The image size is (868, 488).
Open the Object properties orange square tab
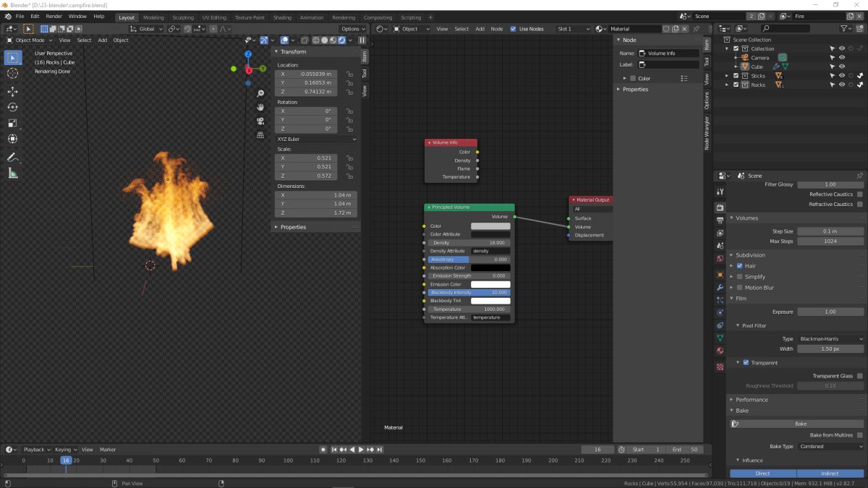click(x=720, y=275)
